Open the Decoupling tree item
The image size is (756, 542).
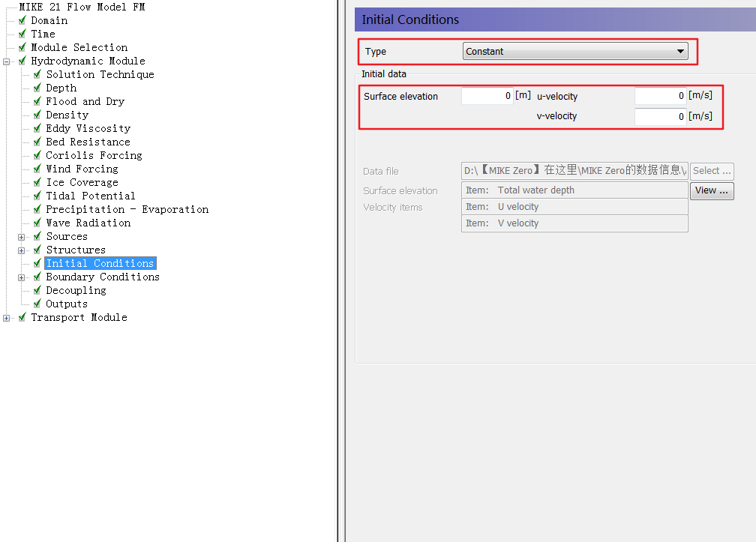[76, 290]
